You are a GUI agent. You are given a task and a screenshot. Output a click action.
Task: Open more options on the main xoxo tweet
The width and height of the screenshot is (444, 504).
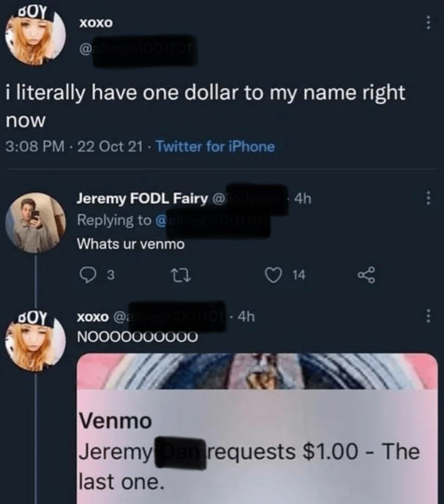pos(428,23)
